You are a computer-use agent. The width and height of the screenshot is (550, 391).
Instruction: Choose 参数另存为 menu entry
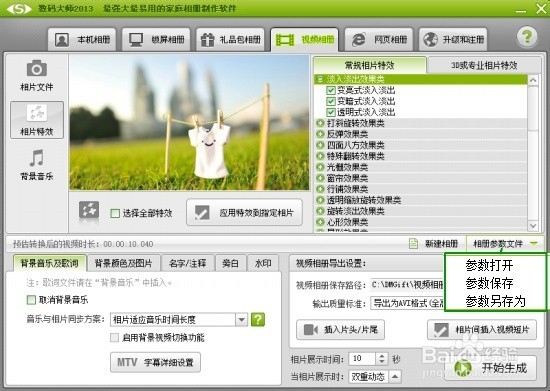click(x=495, y=301)
